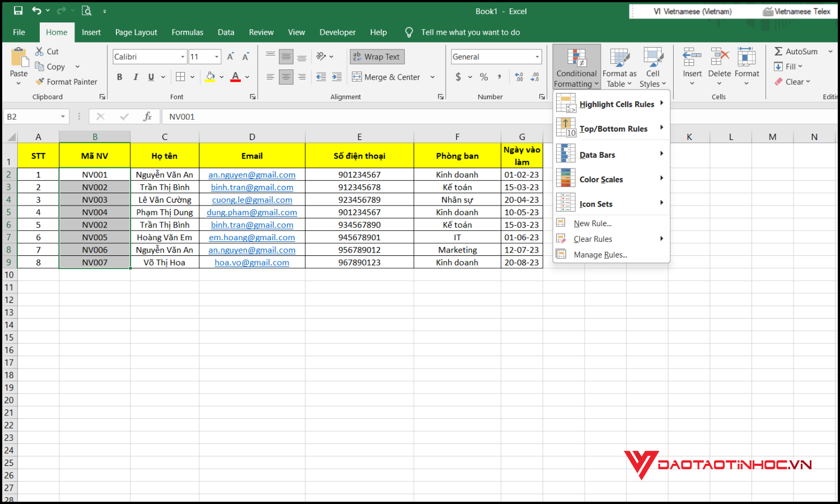The image size is (840, 504).
Task: Open the Cell Styles gallery
Action: coord(652,67)
